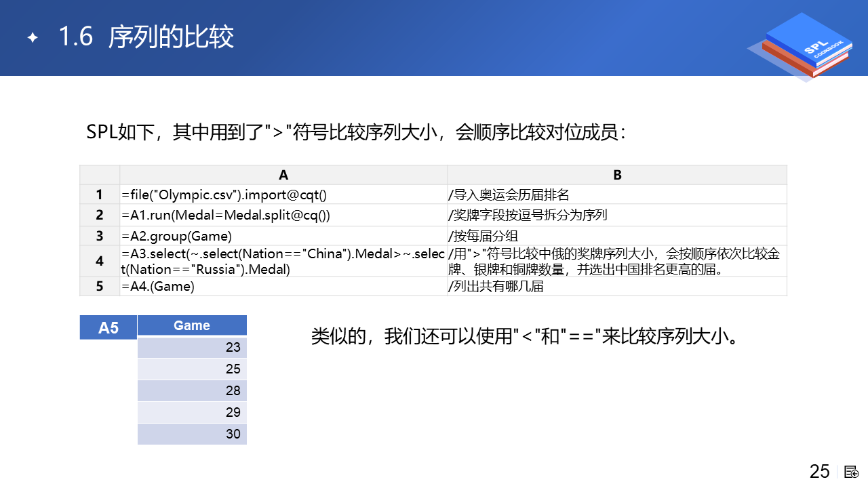Click the A5 result label

108,327
